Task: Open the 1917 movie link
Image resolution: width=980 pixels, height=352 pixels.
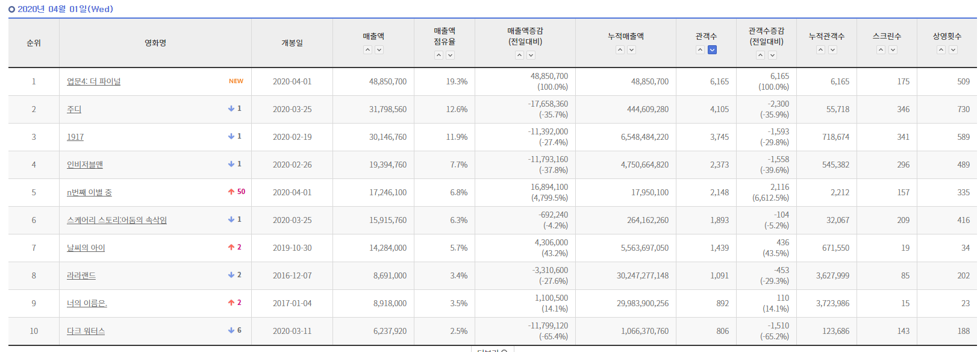Action: point(75,137)
